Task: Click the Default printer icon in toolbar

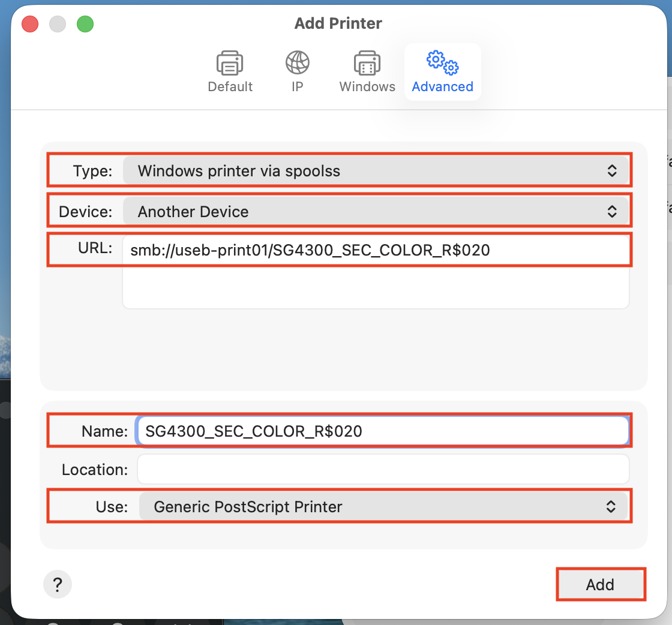Action: click(230, 63)
